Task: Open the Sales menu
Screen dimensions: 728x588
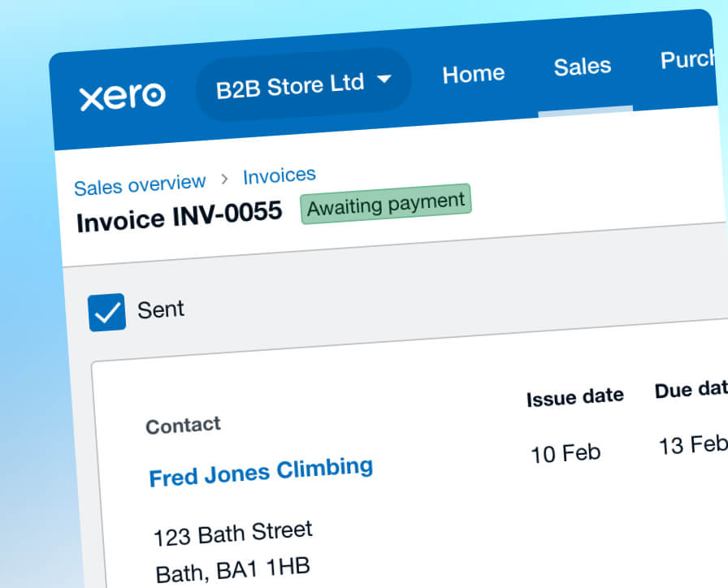Action: coord(582,66)
